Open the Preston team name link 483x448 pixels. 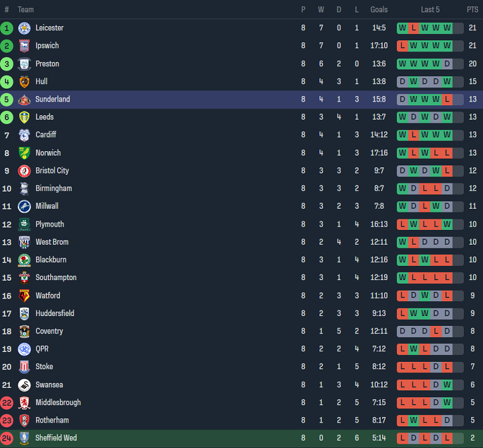(x=47, y=64)
